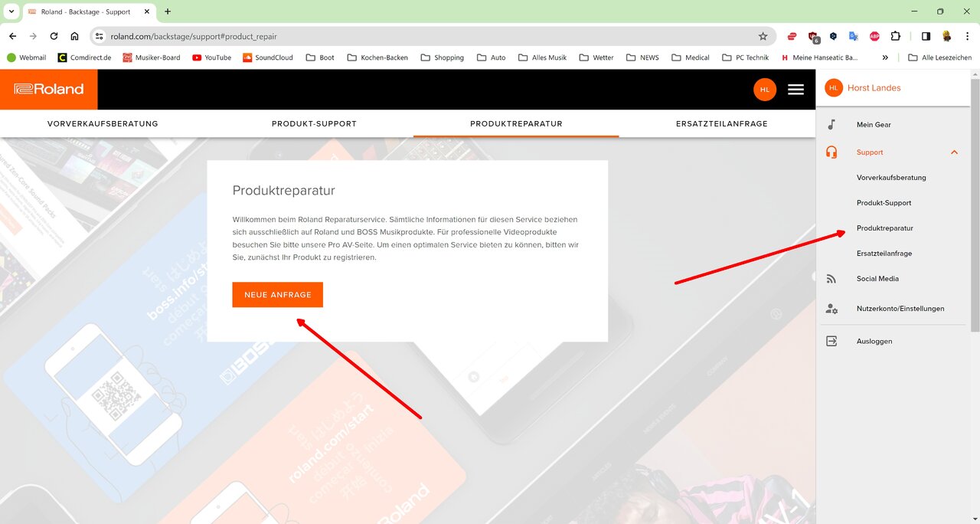Open Vorverkaufsberatung in the side menu
Viewport: 980px width, 524px height.
click(891, 178)
